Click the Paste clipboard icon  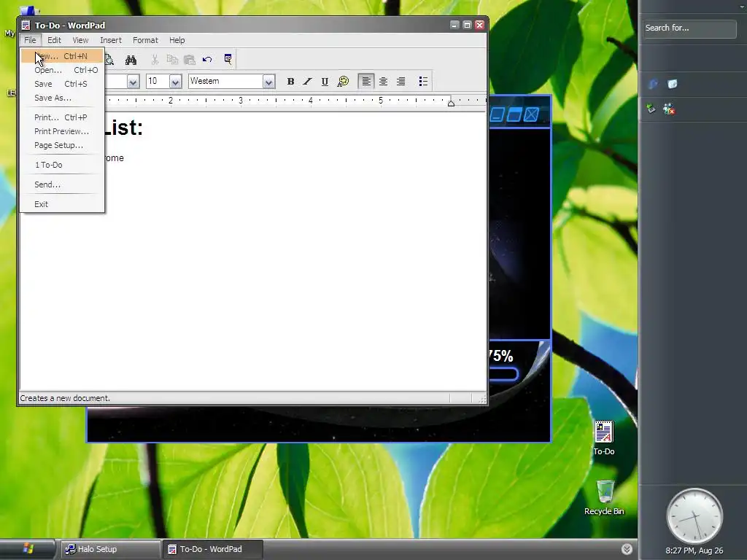tap(190, 60)
